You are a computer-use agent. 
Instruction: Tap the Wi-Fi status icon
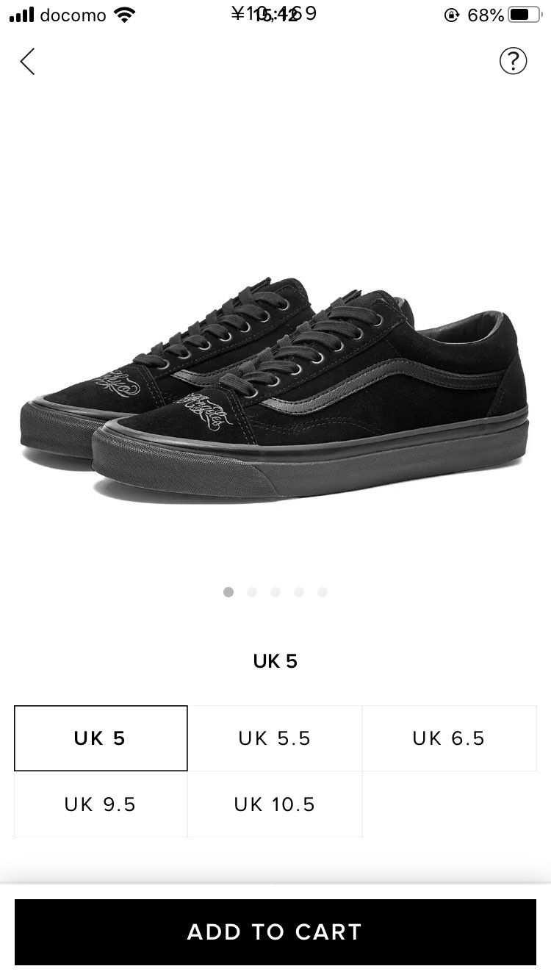point(126,15)
